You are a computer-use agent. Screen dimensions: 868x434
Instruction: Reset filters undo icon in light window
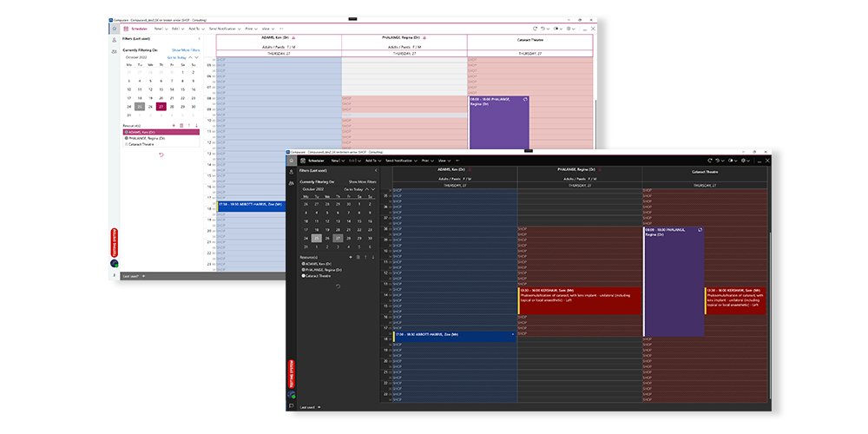pos(161,155)
